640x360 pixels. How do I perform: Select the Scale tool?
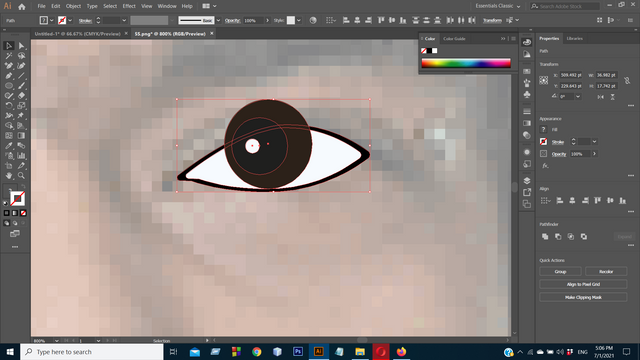click(21, 106)
